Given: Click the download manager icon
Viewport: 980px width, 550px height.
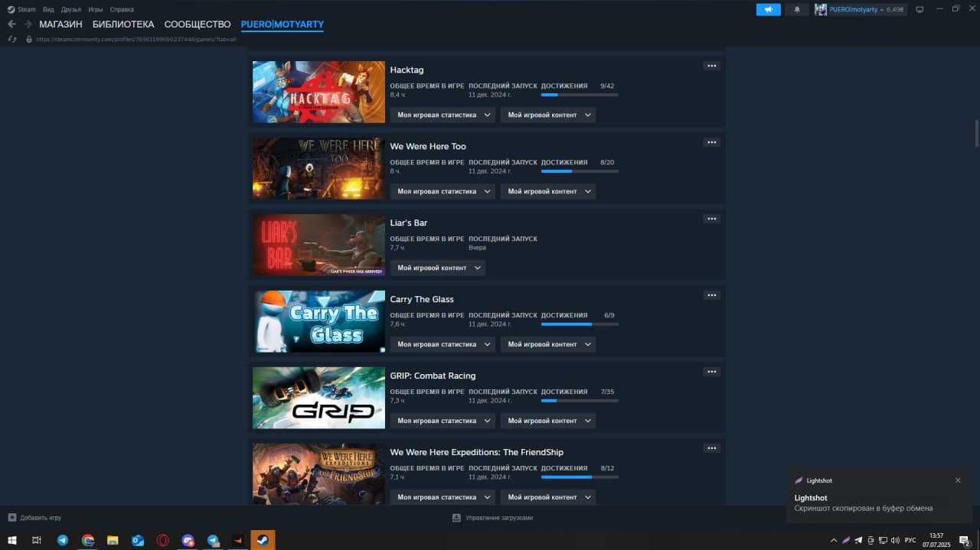Looking at the screenshot, I should point(456,518).
